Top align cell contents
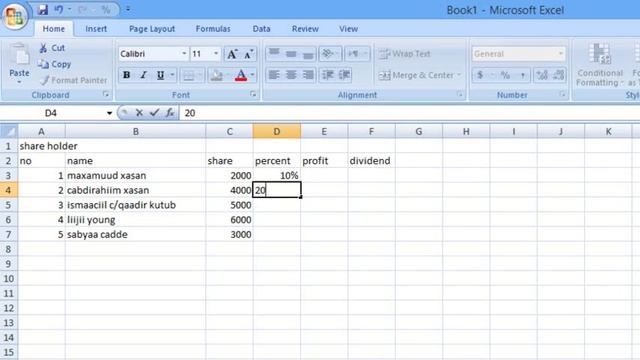 [x=274, y=53]
